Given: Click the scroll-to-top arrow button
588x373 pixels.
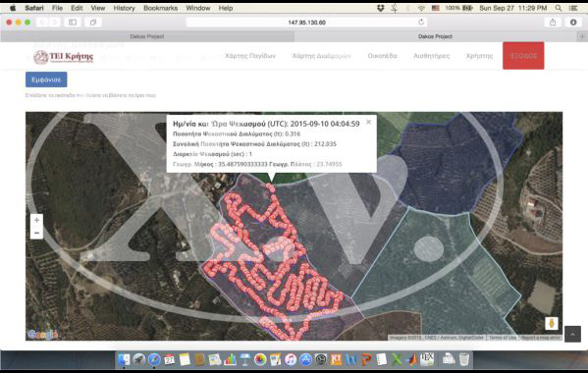Looking at the screenshot, I should point(572,334).
